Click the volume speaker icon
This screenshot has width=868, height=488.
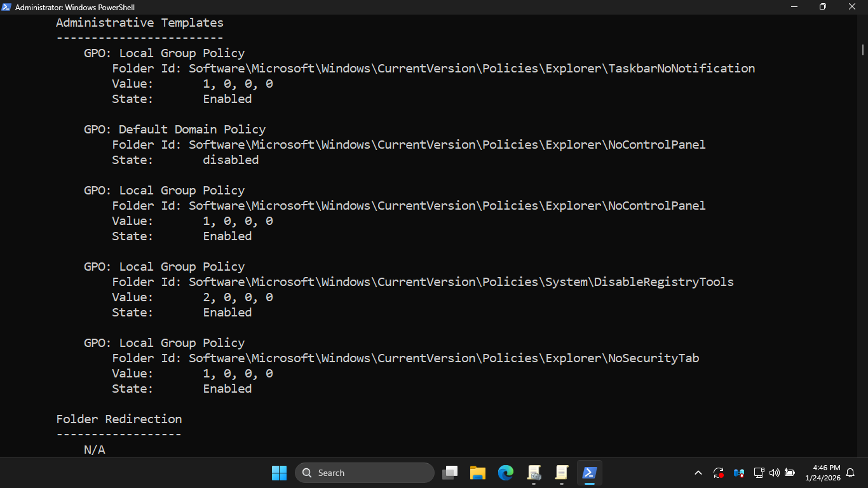point(774,473)
